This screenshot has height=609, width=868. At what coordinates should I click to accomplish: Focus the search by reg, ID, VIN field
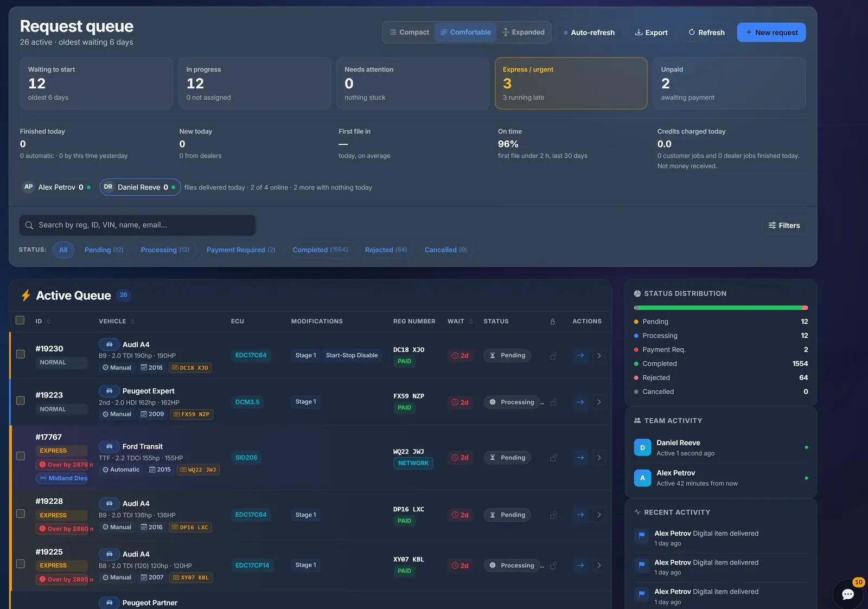tap(137, 225)
